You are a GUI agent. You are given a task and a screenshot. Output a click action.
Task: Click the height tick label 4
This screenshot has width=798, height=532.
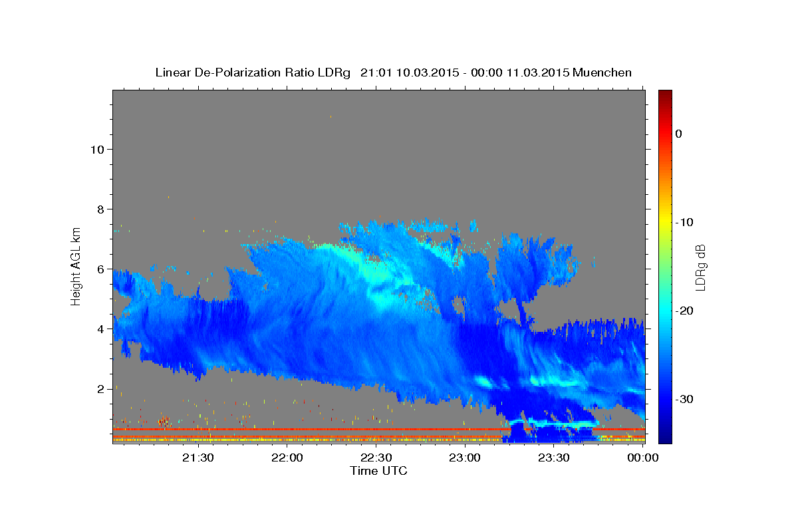point(102,329)
